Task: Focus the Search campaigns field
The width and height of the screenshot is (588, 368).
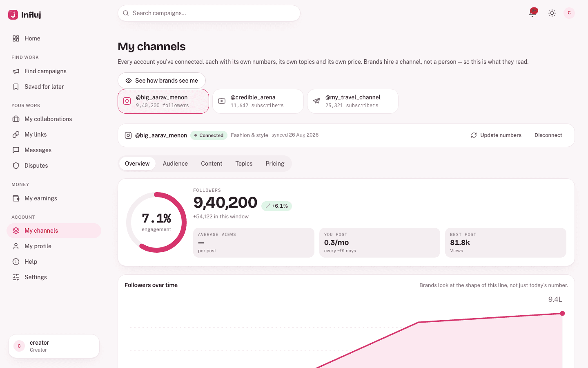Action: 209,13
